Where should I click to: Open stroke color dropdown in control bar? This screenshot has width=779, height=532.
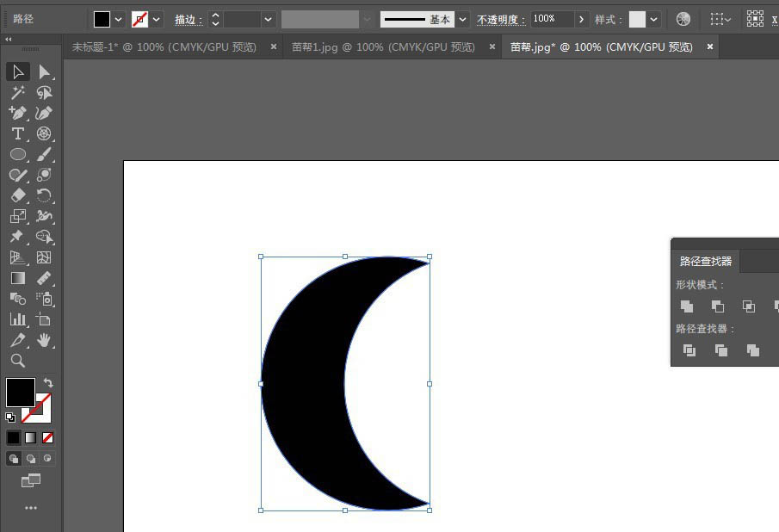pos(157,20)
